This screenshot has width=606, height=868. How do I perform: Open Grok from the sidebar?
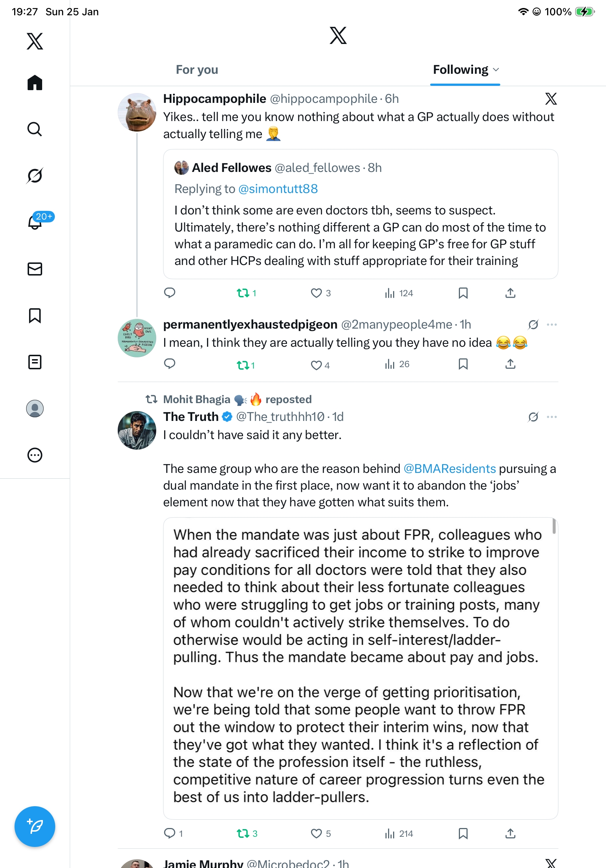(x=35, y=176)
